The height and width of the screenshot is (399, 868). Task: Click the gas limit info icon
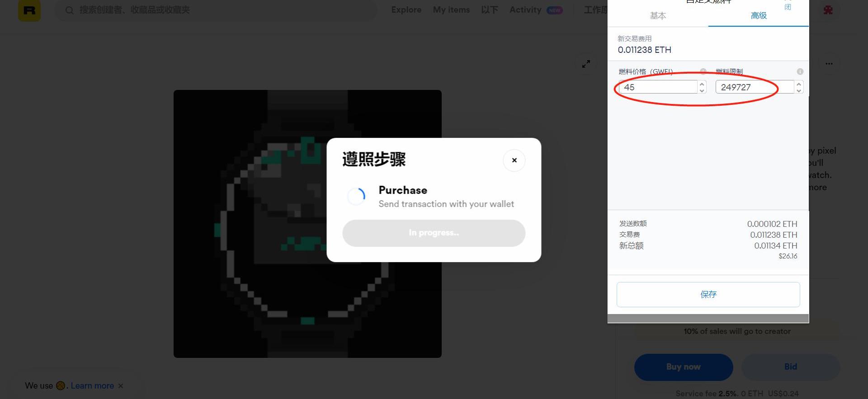coord(800,71)
